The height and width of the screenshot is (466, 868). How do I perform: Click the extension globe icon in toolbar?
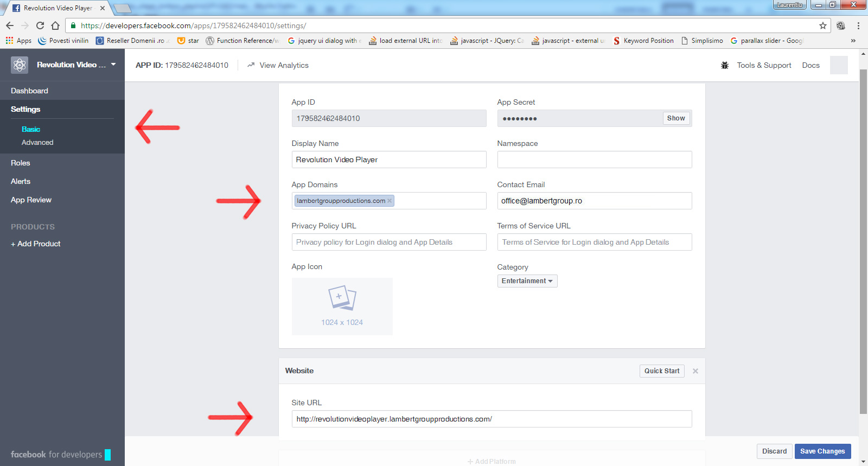tap(841, 25)
